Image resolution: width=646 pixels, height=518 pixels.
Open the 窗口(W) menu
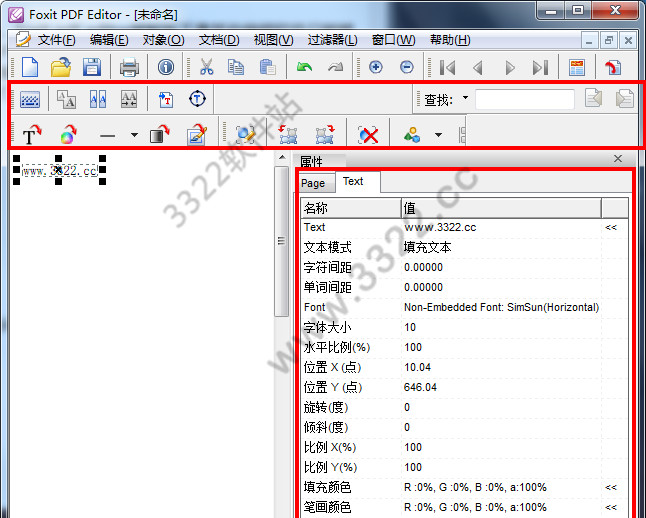click(393, 40)
